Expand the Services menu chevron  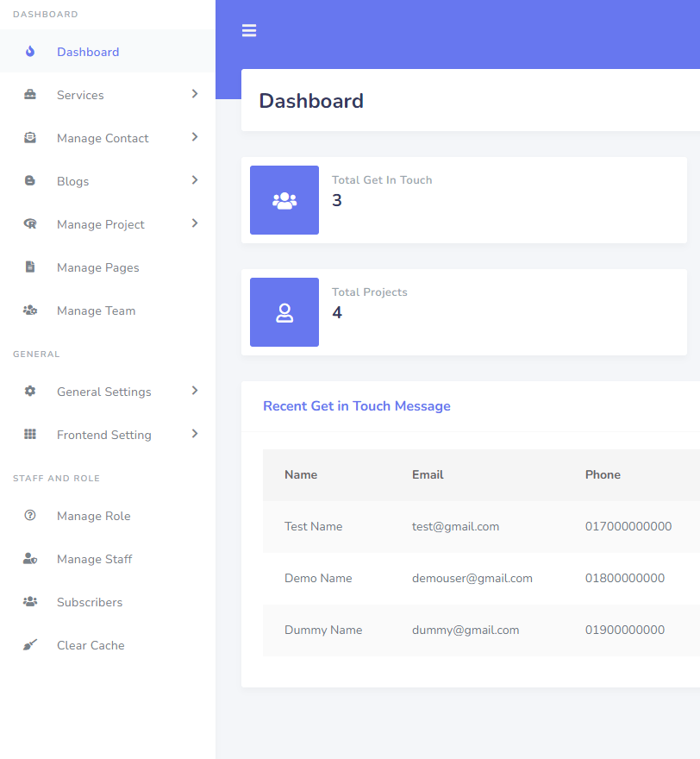tap(195, 95)
